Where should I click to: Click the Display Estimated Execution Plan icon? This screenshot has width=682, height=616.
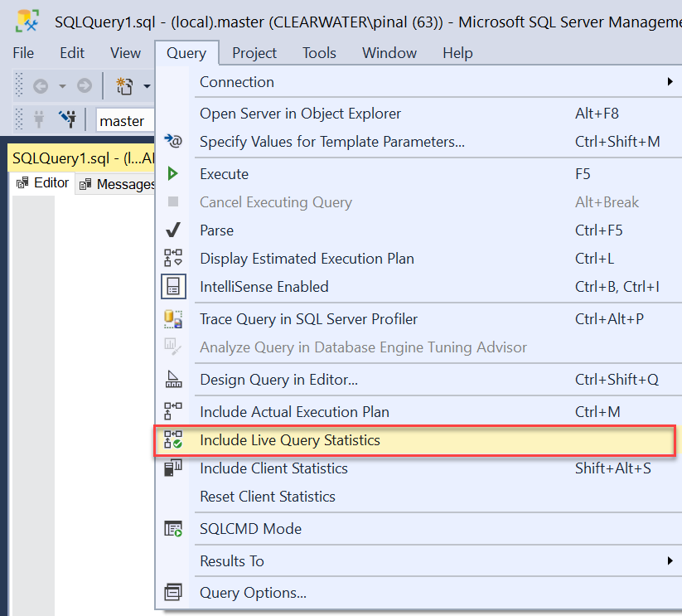tap(173, 258)
